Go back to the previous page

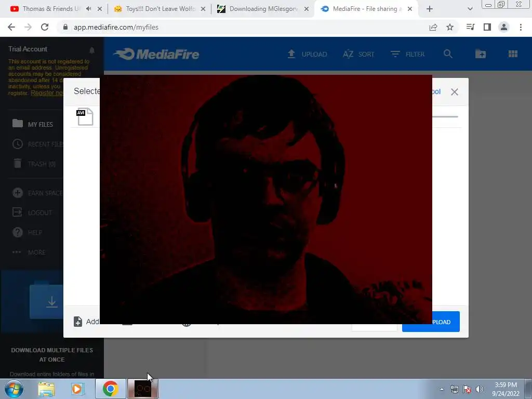point(11,27)
